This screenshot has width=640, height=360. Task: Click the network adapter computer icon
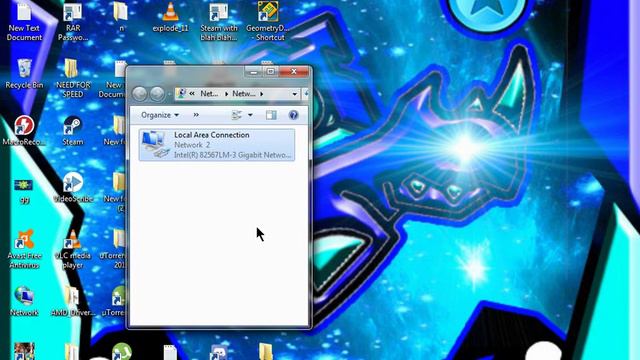[x=155, y=144]
